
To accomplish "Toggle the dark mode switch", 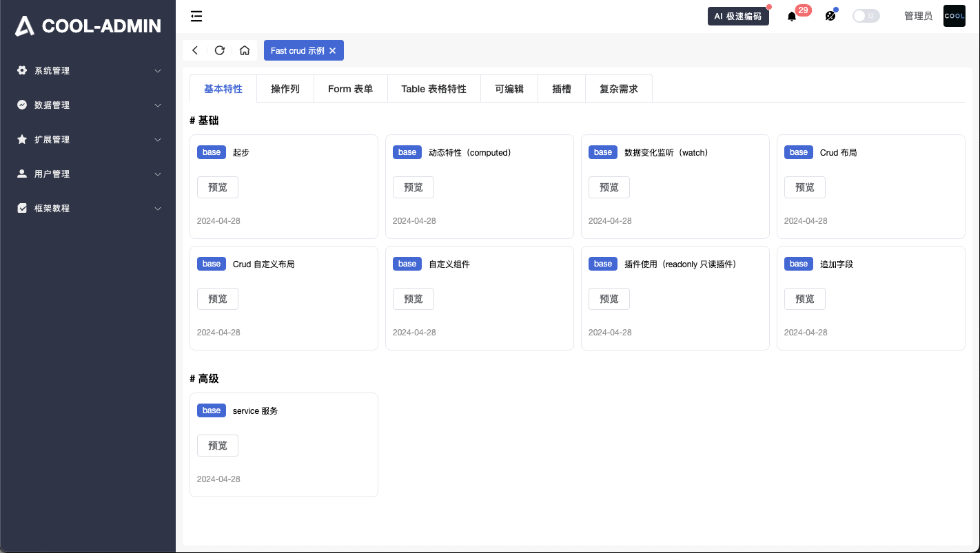I will [866, 15].
